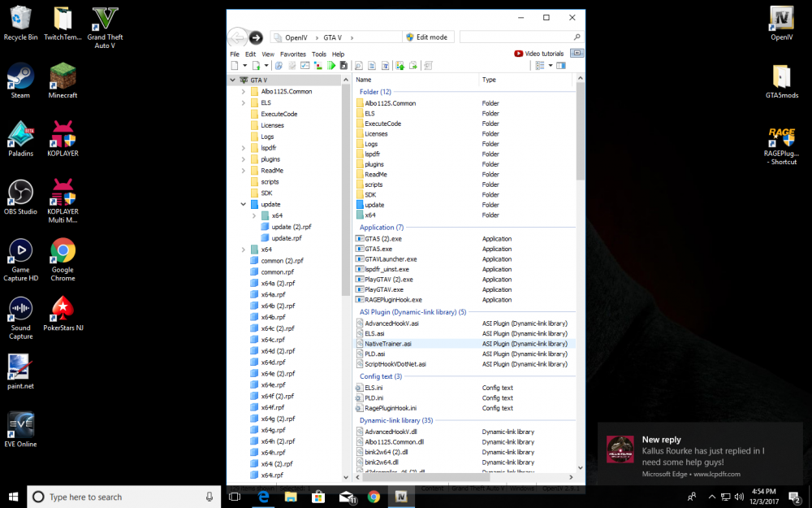Image resolution: width=812 pixels, height=508 pixels.
Task: Open the View menu
Action: tap(268, 54)
